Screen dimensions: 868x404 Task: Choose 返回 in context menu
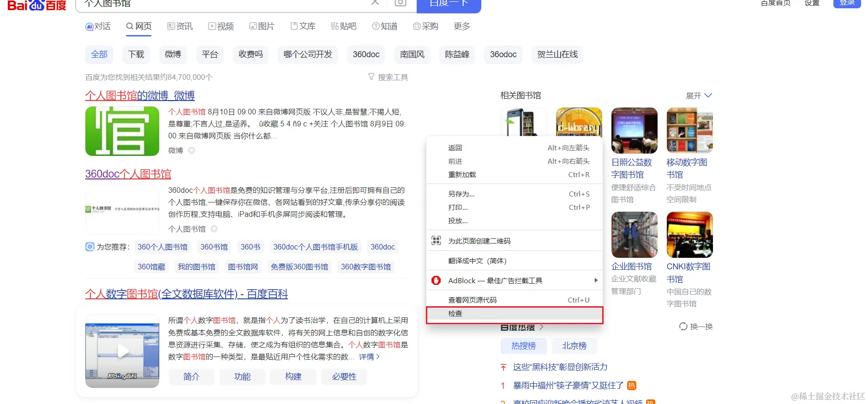(514, 148)
